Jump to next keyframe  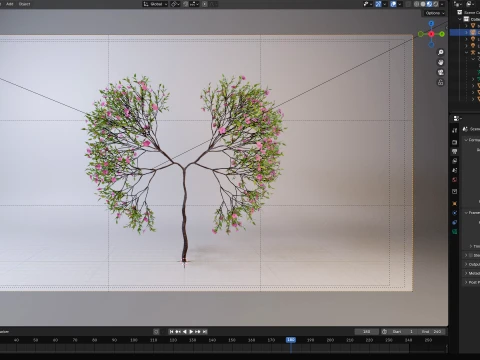pos(198,332)
